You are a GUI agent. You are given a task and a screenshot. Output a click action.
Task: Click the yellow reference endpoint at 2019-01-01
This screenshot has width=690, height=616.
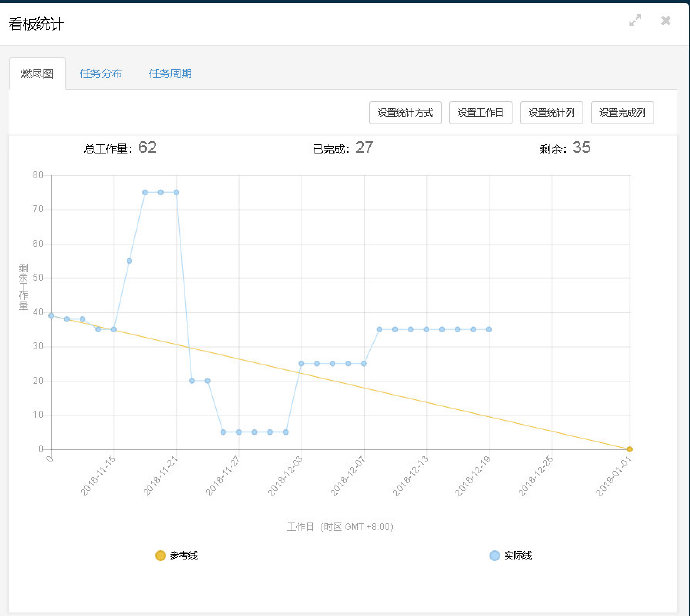(x=630, y=449)
